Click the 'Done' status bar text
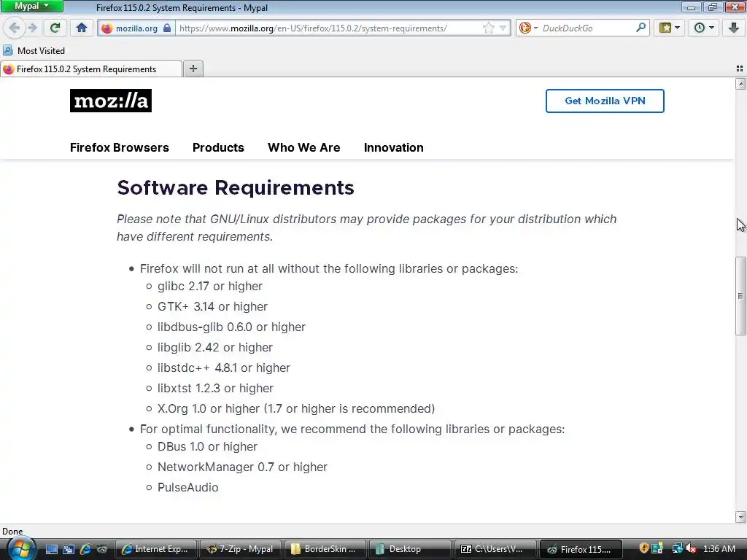Image resolution: width=747 pixels, height=560 pixels. pyautogui.click(x=12, y=532)
